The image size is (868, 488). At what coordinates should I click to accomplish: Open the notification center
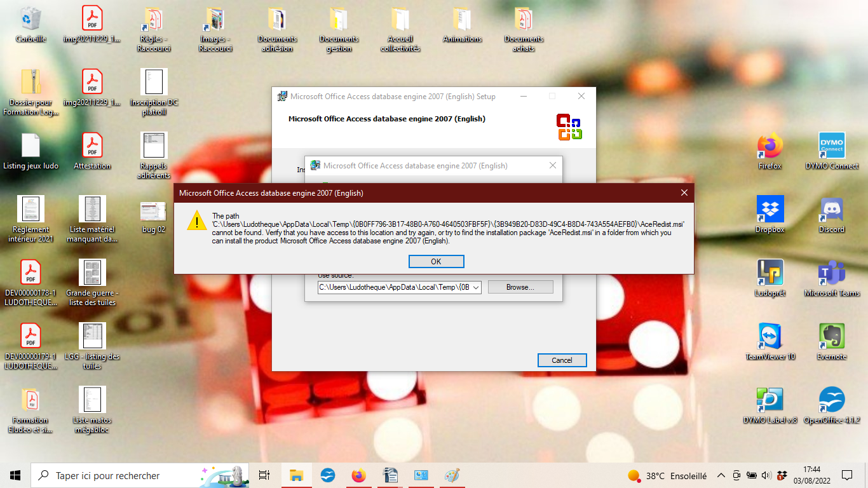(846, 475)
